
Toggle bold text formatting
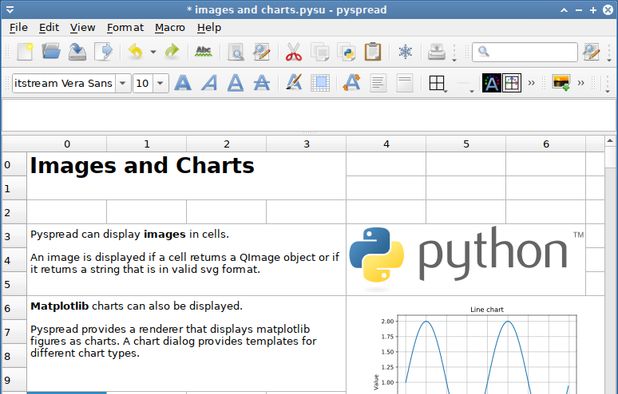pyautogui.click(x=183, y=83)
